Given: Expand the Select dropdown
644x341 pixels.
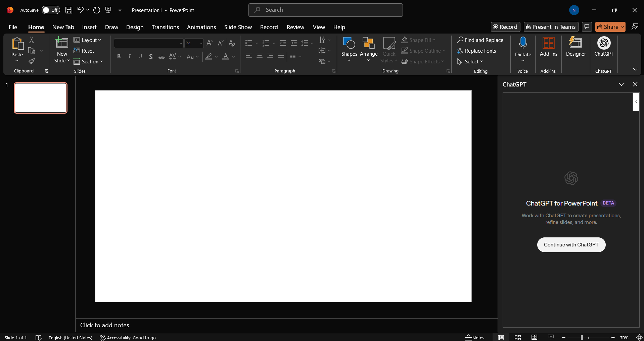Looking at the screenshot, I should 470,61.
